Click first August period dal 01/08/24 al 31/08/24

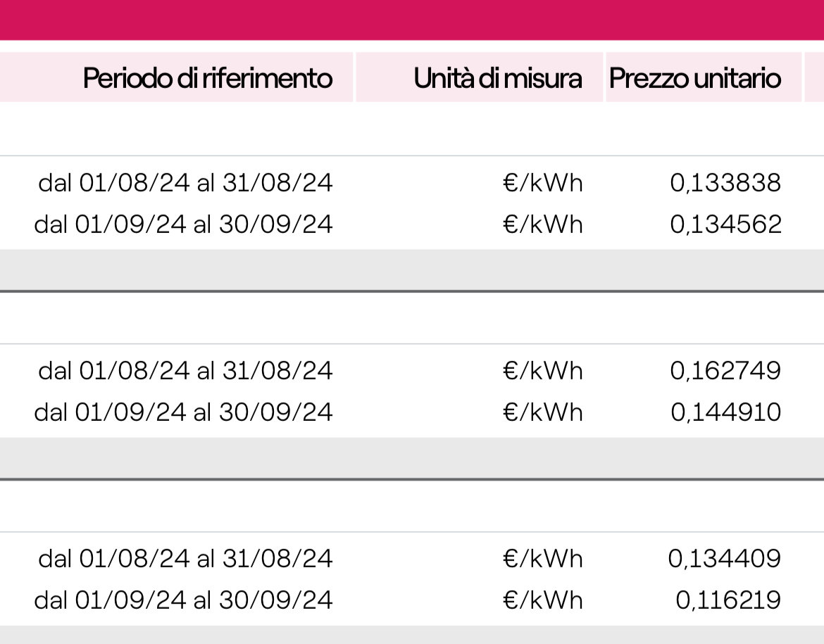click(x=185, y=183)
